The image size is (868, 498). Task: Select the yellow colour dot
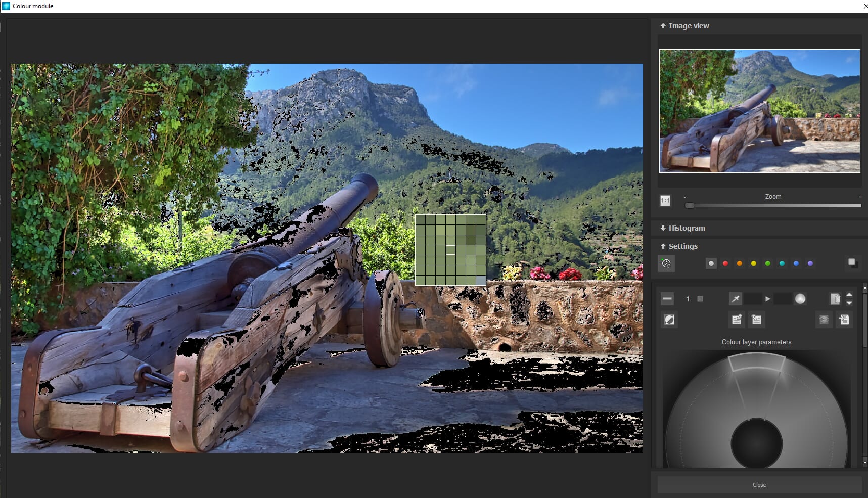754,263
